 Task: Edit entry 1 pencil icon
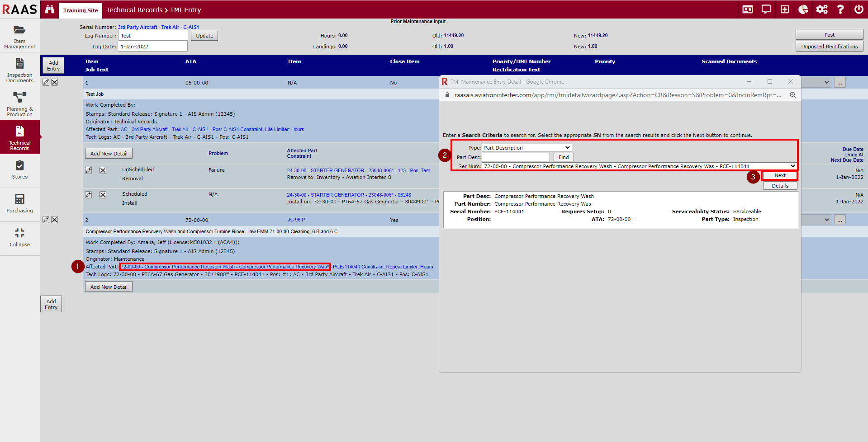point(46,82)
